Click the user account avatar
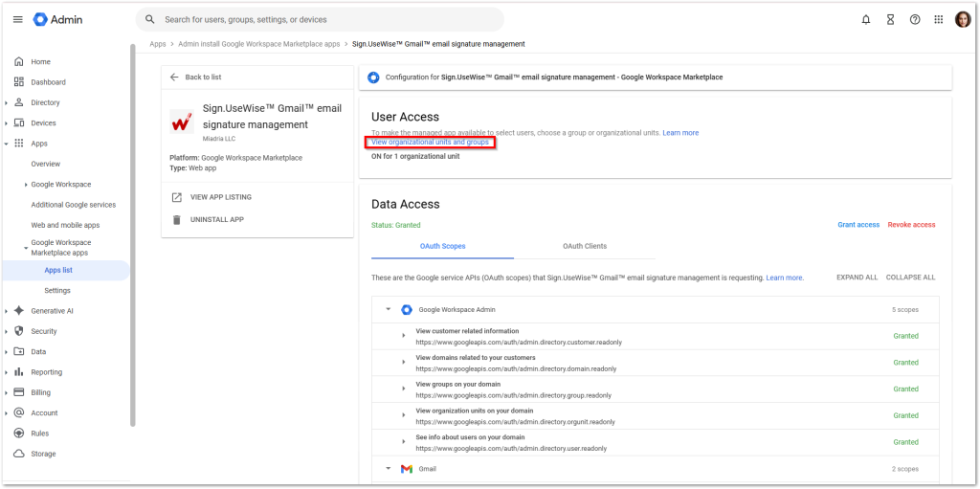Screen dimensions: 980x489 (x=963, y=19)
